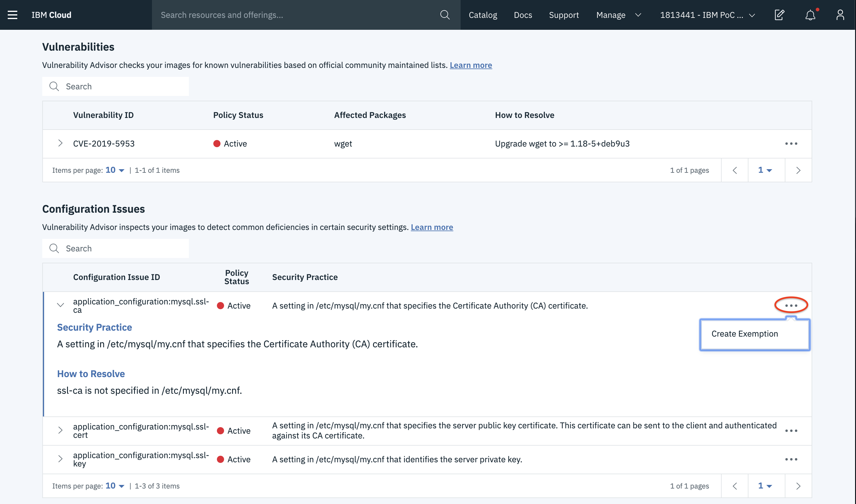Expand the mysql.ssl-key configuration issue row
The image size is (856, 504).
point(60,459)
